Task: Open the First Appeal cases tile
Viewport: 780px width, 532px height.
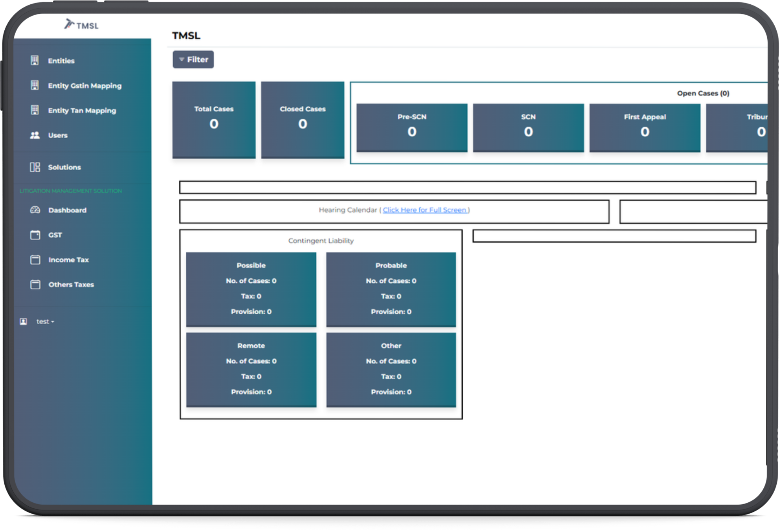Action: point(645,127)
